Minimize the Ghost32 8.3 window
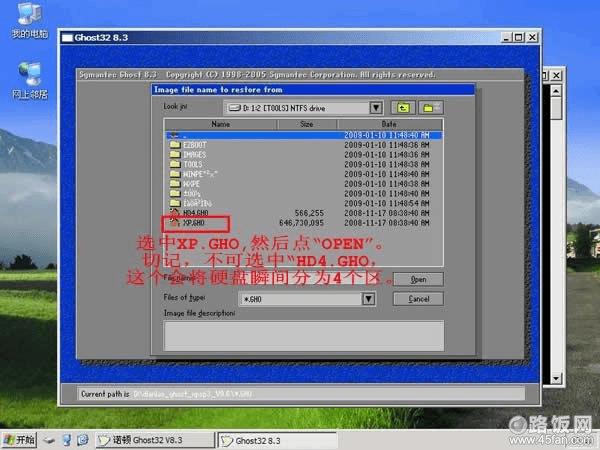This screenshot has height=450, width=600. point(506,38)
